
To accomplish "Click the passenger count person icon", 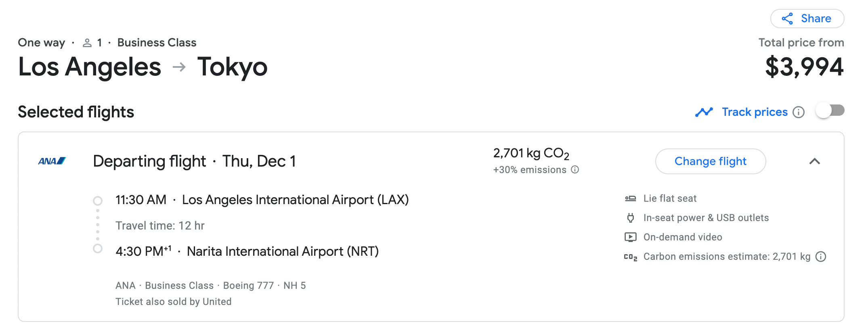I will 87,43.
